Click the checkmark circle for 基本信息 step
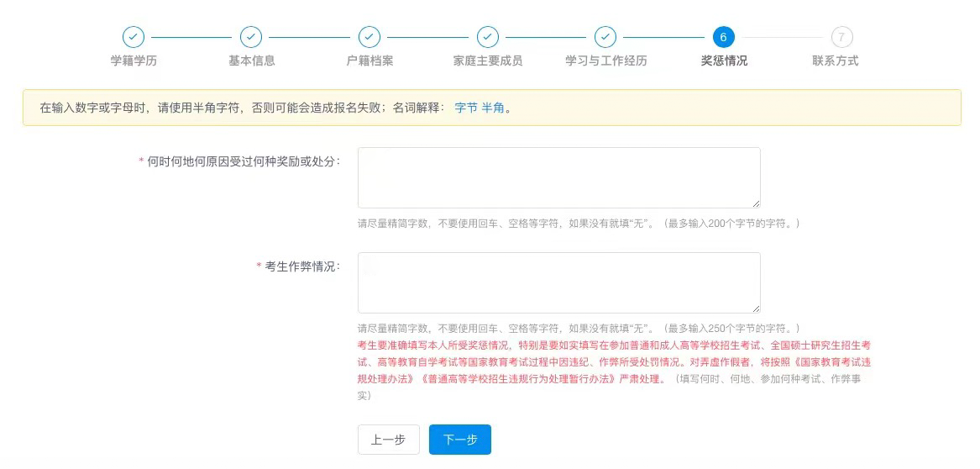 pyautogui.click(x=251, y=37)
